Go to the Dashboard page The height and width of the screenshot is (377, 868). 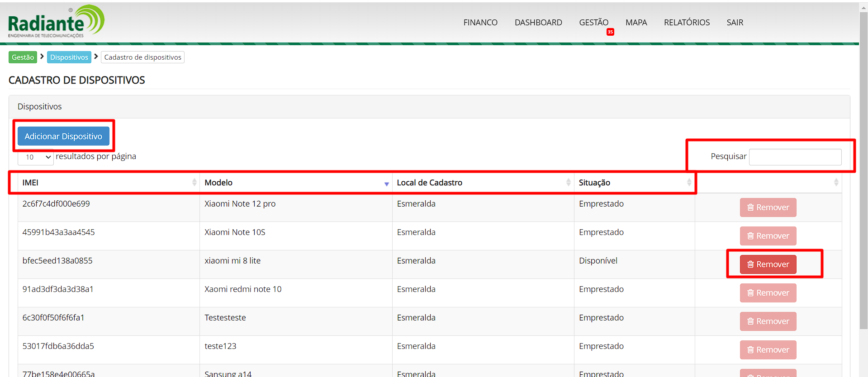(538, 23)
